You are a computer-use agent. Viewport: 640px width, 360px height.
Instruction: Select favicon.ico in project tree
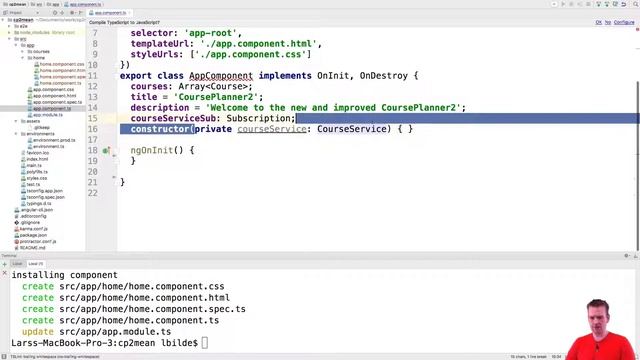coord(35,153)
